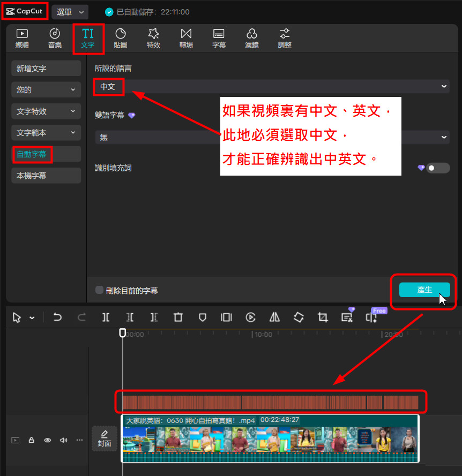Toggle the 識別填充詞 switch
The width and height of the screenshot is (462, 476).
point(437,168)
